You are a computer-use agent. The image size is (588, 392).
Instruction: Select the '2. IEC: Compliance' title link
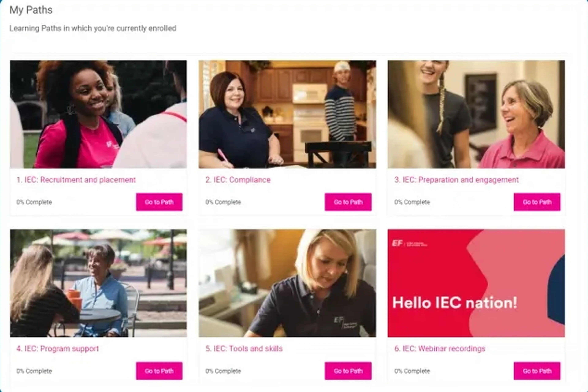click(238, 180)
